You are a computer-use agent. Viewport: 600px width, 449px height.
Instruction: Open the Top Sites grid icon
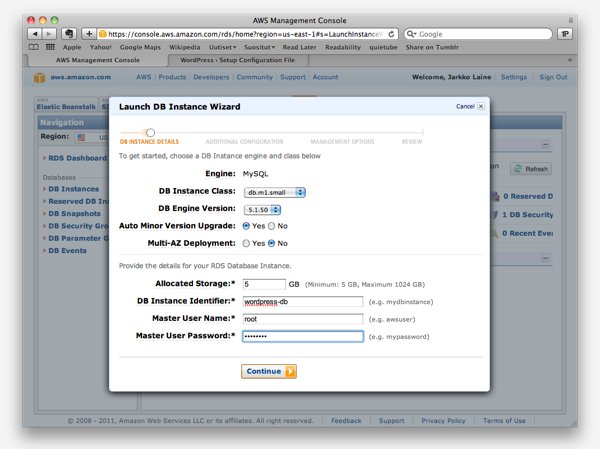(51, 46)
